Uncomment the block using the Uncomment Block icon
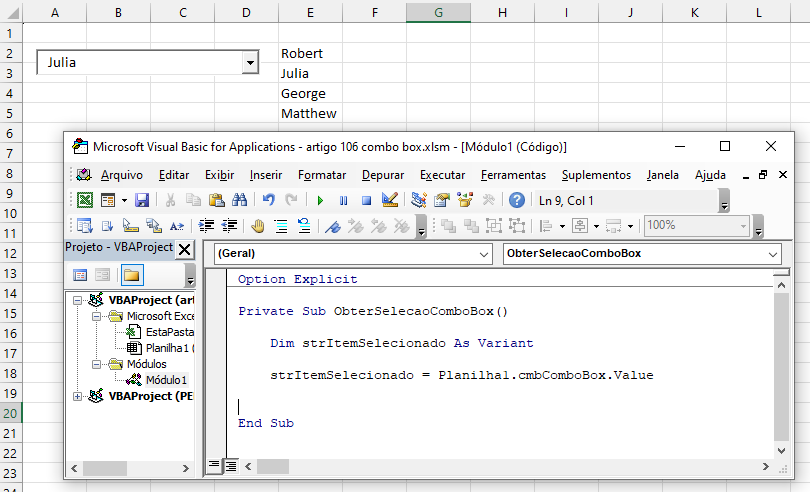The image size is (810, 492). coord(304,226)
